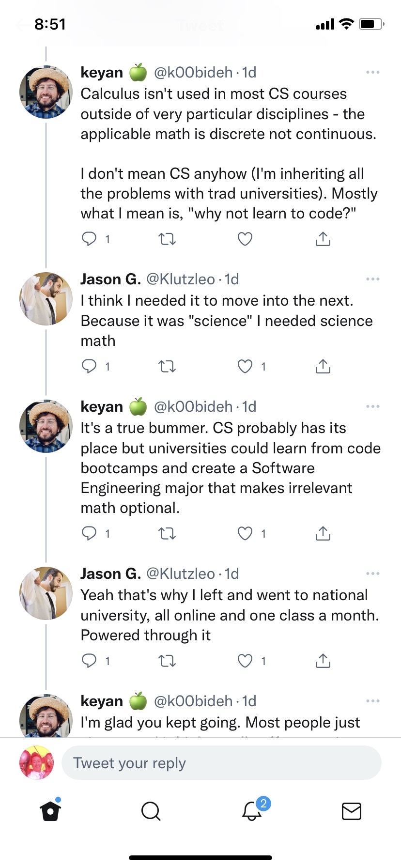
Task: Share keyan's Calculus tweet
Action: click(x=323, y=239)
